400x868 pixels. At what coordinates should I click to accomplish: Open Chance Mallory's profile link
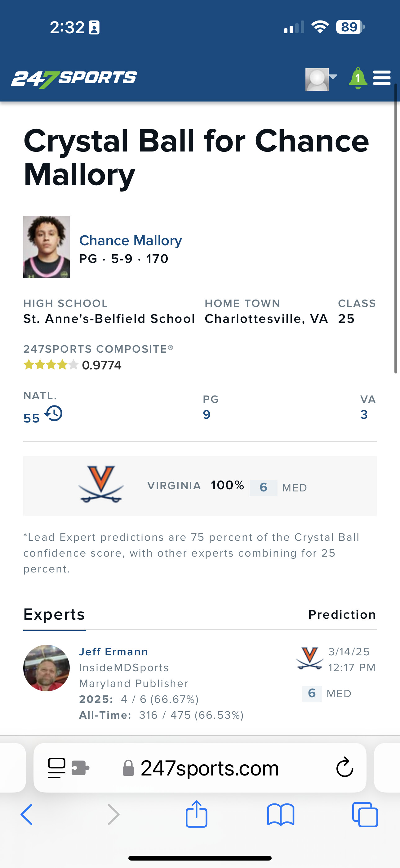tap(130, 241)
